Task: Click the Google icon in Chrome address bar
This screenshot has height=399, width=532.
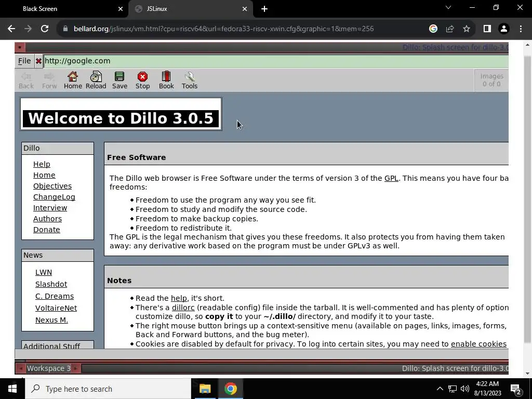Action: (x=433, y=29)
